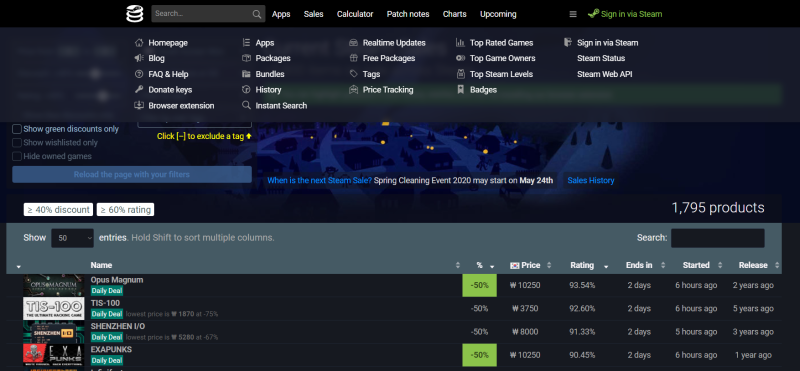
Task: Sort by Started column
Action: 696,265
